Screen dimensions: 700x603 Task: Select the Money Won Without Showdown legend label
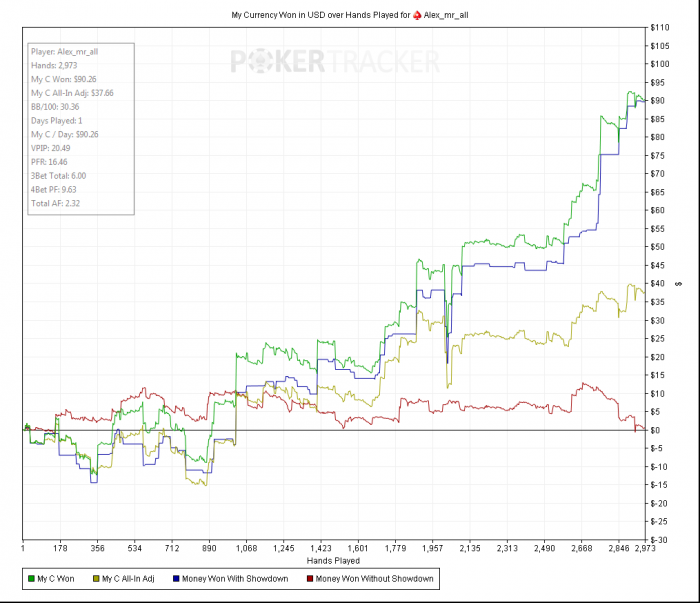pyautogui.click(x=375, y=578)
